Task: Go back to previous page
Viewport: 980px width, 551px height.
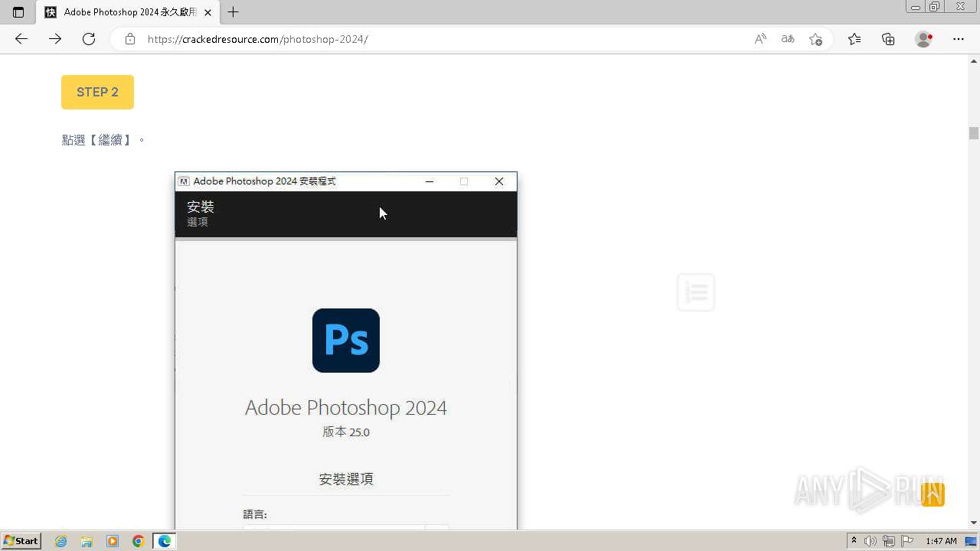Action: click(x=21, y=39)
